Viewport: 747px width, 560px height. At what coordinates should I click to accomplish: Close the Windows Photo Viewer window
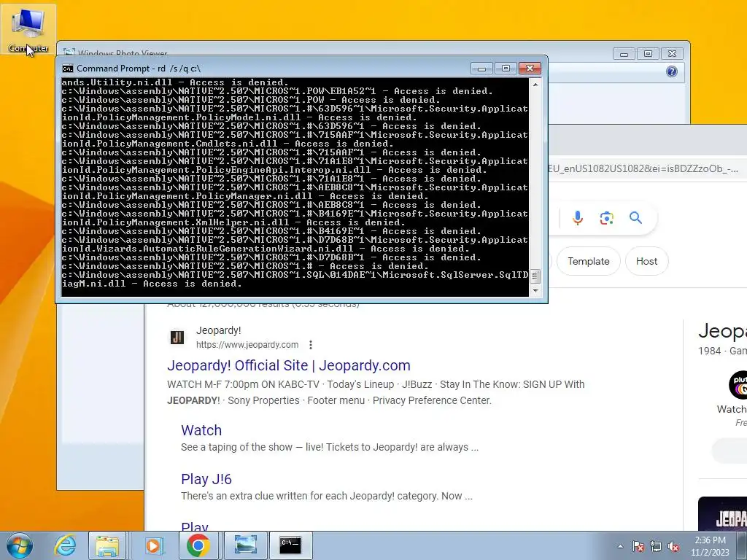[672, 54]
